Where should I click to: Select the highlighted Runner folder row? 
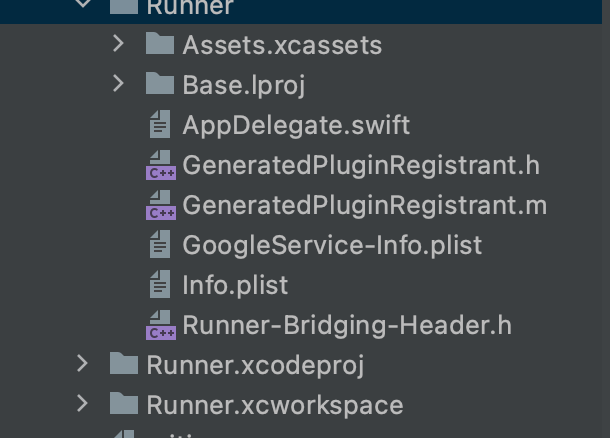[x=301, y=11]
